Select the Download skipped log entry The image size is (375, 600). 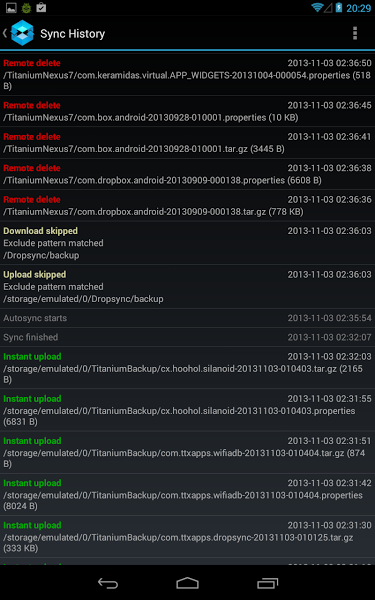(x=188, y=243)
